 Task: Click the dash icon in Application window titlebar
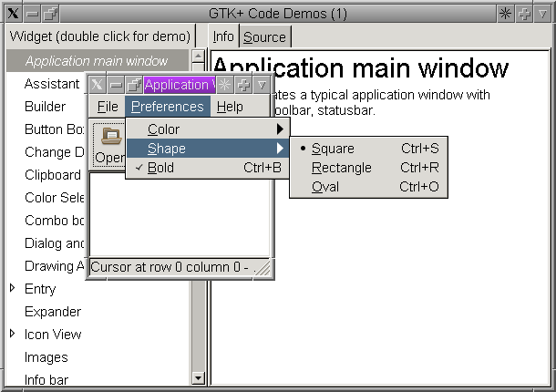point(116,85)
